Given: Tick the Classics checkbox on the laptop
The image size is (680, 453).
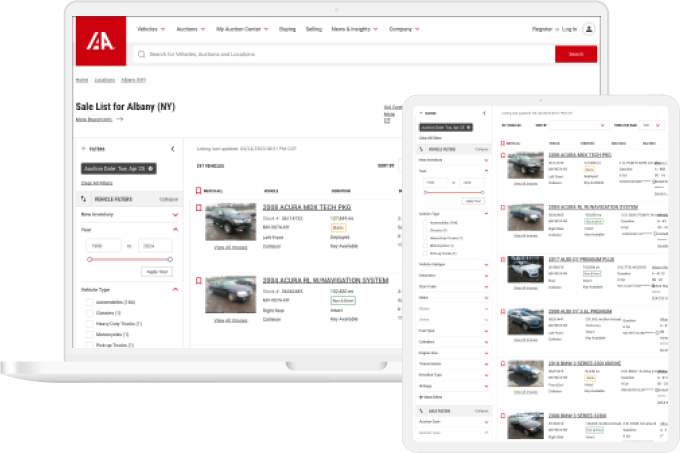Looking at the screenshot, I should click(89, 313).
